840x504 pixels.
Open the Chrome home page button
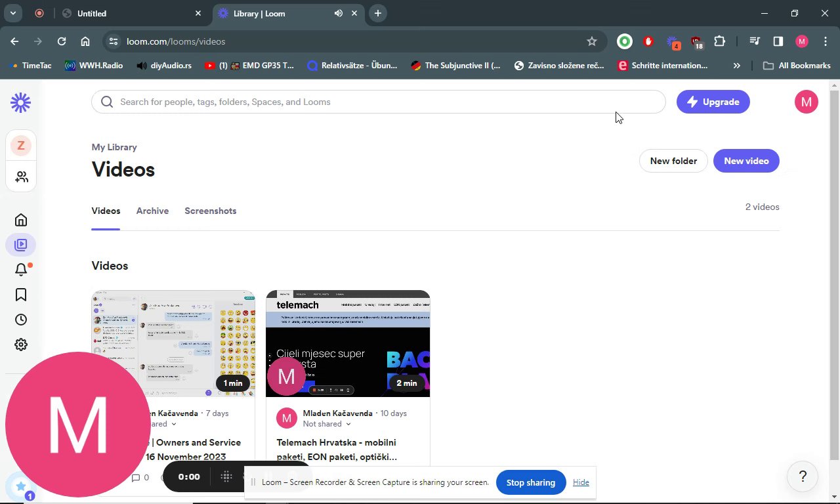[x=85, y=41]
